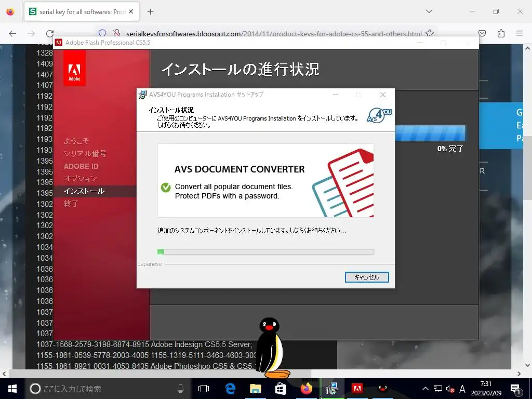Click the blue Adobe install progress bar
This screenshot has width=532, height=399.
point(430,133)
